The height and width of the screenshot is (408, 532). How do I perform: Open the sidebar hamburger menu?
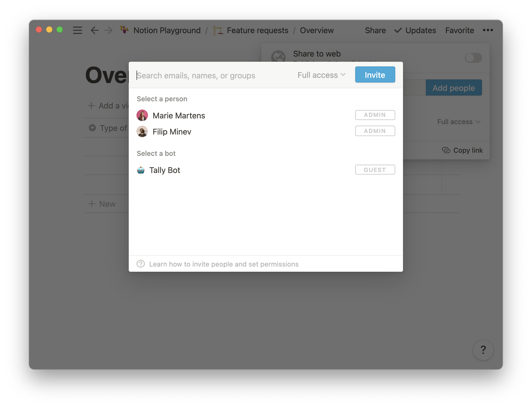77,30
